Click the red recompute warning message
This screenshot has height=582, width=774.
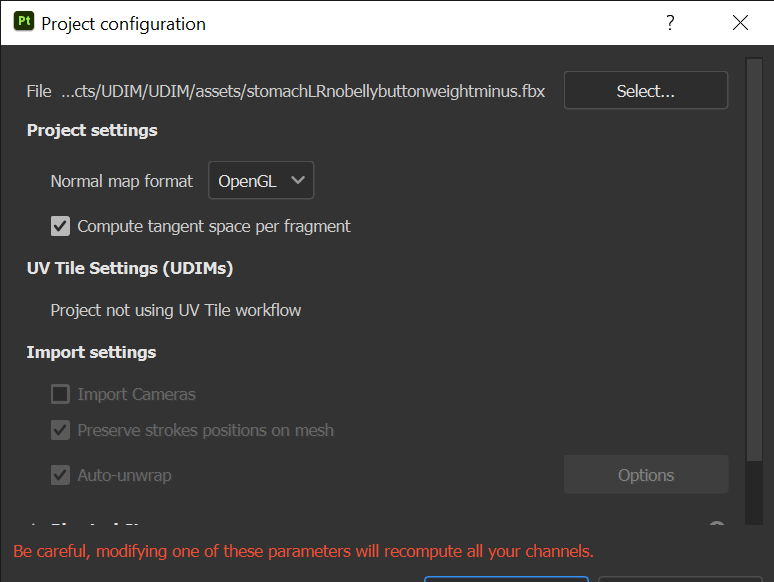pos(303,551)
